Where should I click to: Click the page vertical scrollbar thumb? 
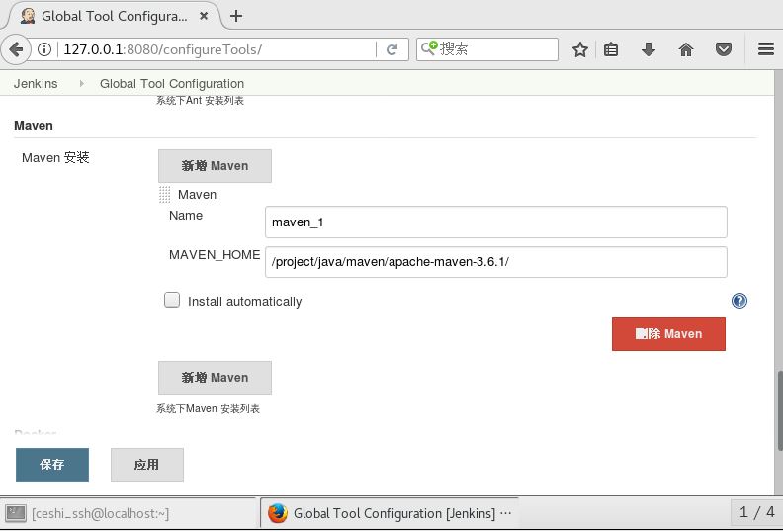pos(778,409)
